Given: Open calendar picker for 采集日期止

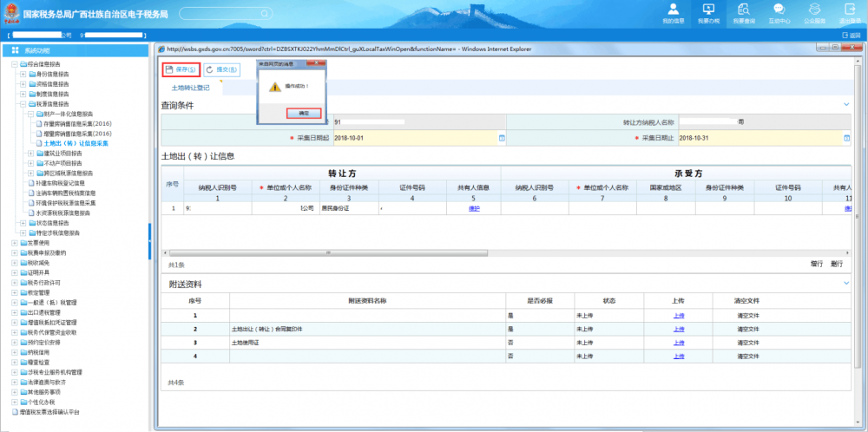Looking at the screenshot, I should click(x=847, y=138).
